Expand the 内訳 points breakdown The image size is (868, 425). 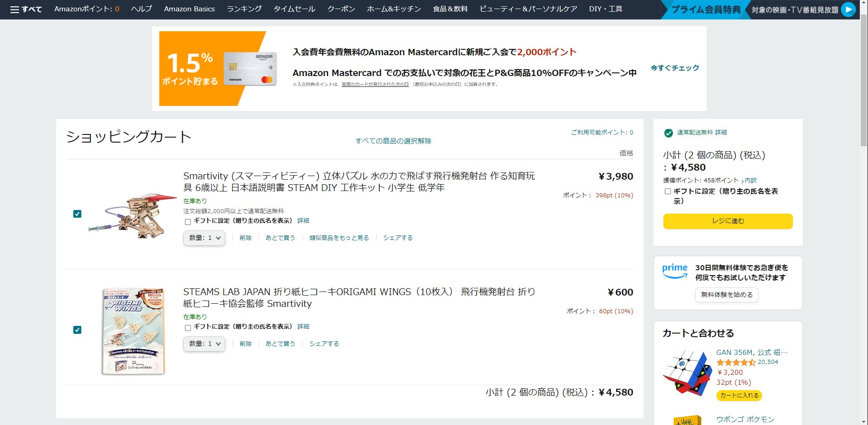[x=749, y=180]
